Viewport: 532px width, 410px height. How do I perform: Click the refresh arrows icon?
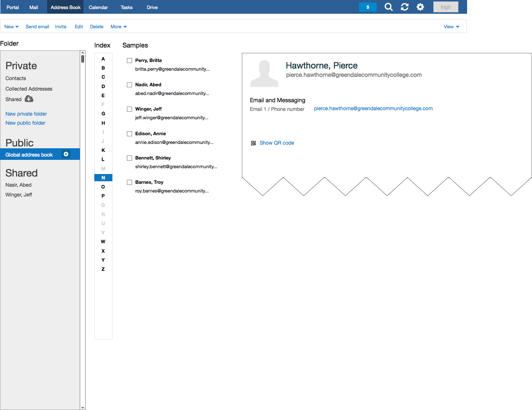[405, 7]
